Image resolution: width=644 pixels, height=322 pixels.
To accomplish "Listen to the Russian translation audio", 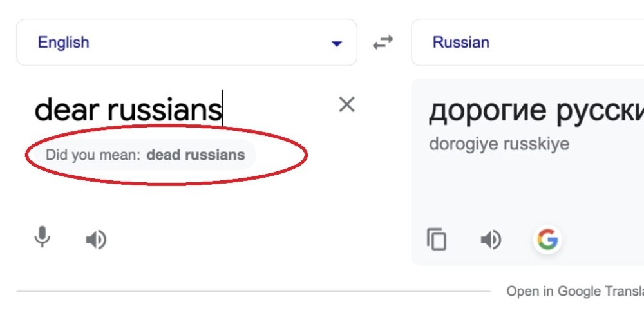I will pos(491,240).
